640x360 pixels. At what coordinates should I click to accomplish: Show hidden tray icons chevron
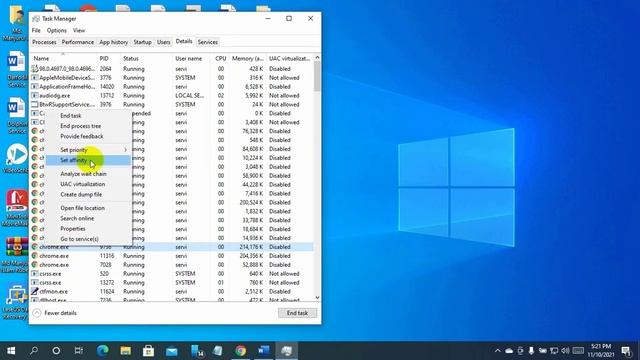click(498, 351)
